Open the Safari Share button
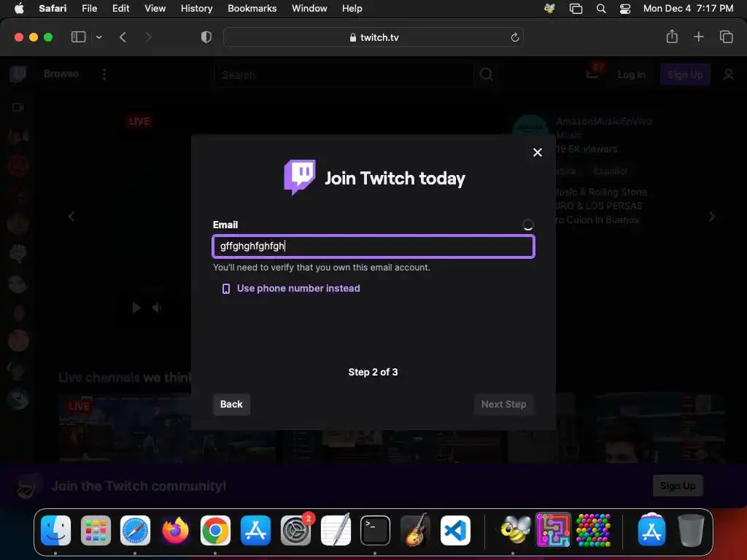This screenshot has width=747, height=560. (x=672, y=36)
